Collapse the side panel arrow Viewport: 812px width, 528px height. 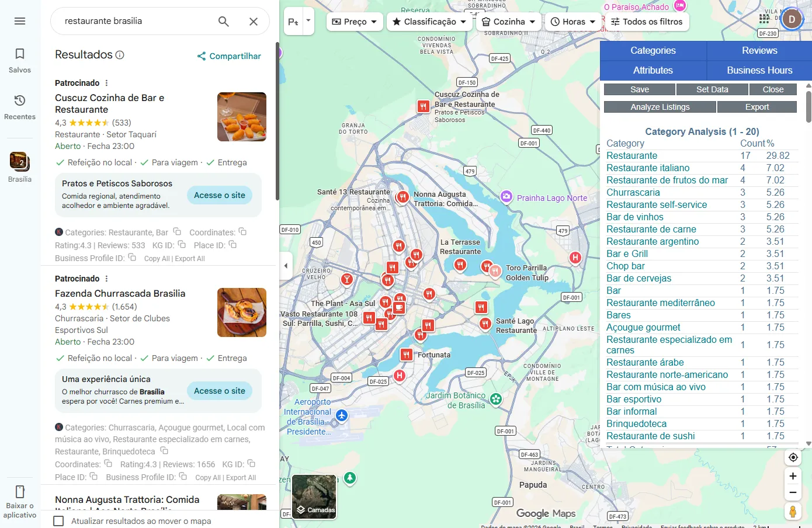point(286,266)
